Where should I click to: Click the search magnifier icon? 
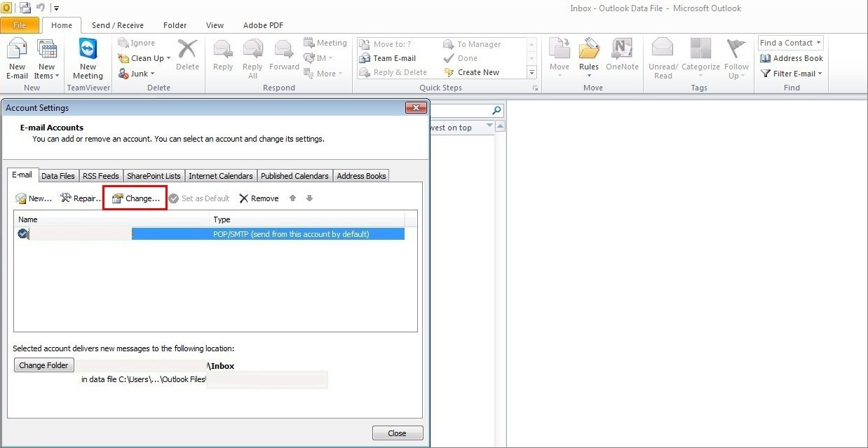click(496, 110)
